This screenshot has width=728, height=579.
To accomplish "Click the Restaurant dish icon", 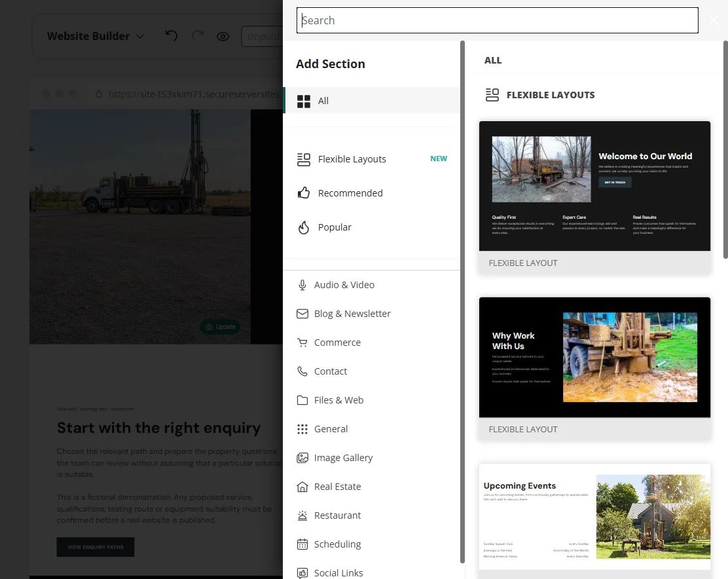I will (302, 515).
